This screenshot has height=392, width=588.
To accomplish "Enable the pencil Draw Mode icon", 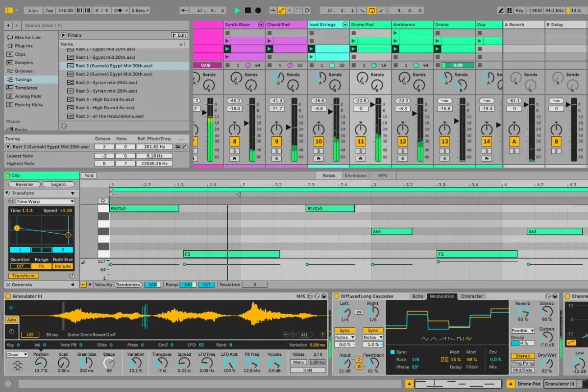I will pos(501,10).
